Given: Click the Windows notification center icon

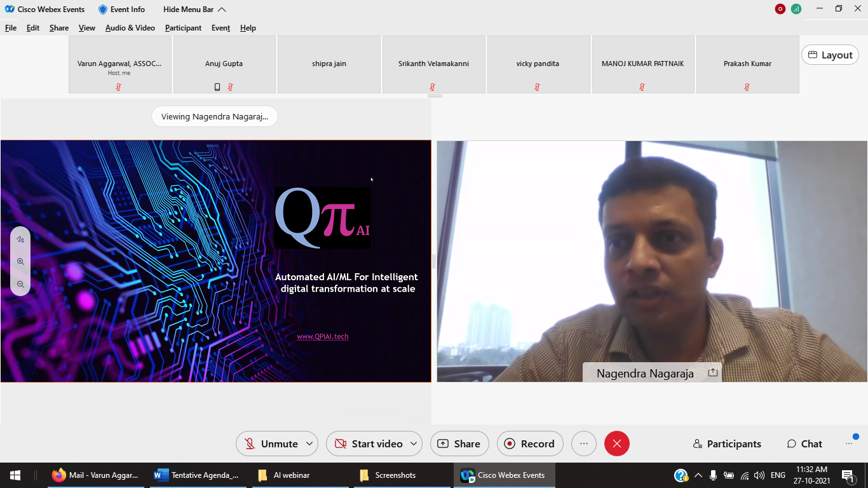Looking at the screenshot, I should 848,475.
